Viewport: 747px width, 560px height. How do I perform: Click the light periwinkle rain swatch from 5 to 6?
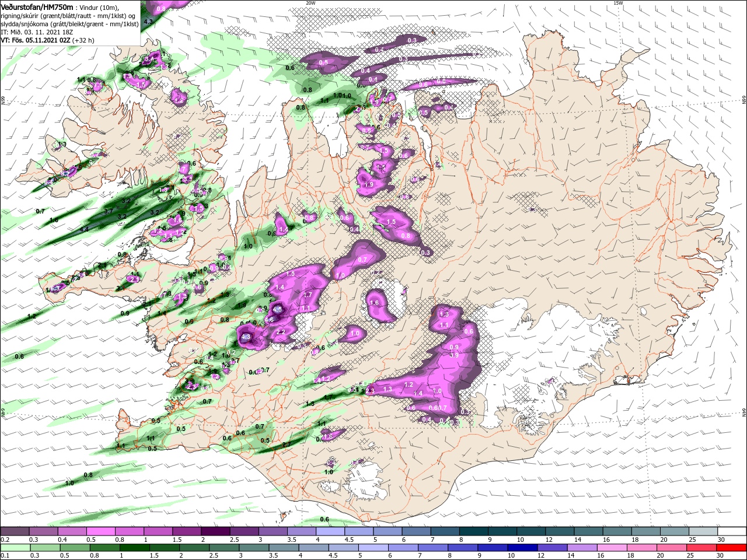tap(373, 548)
